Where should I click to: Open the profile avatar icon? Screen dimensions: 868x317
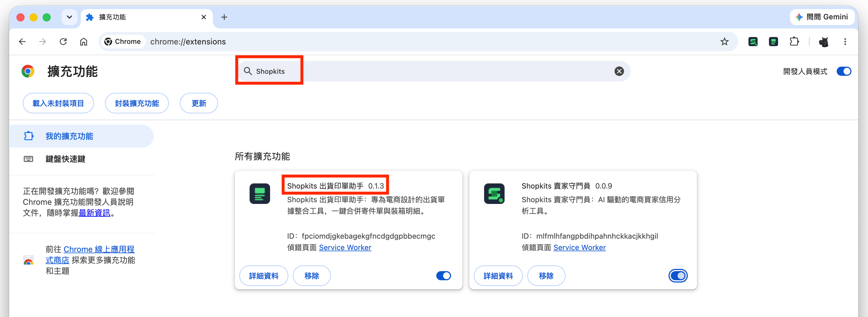[824, 42]
